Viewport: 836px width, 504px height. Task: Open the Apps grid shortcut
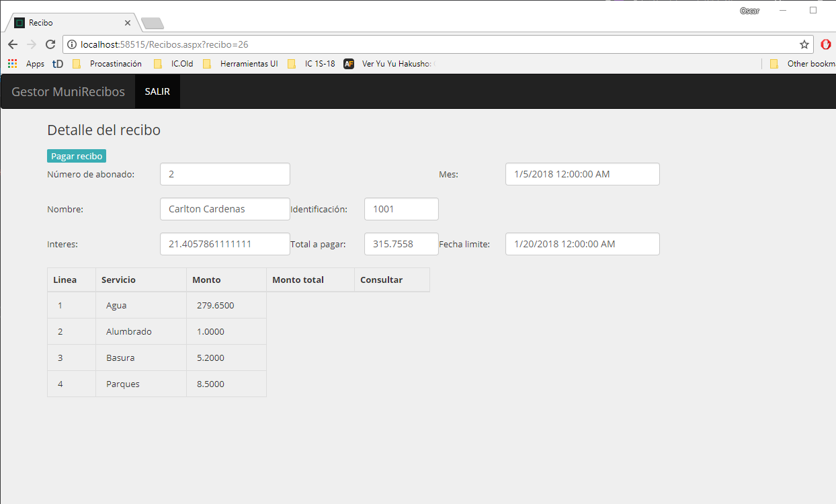[x=26, y=64]
